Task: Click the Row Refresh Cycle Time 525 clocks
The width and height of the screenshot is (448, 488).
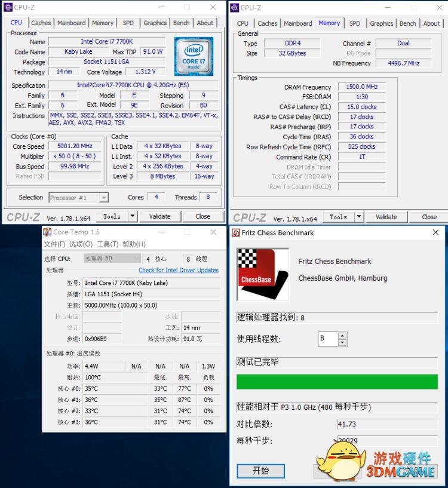Action: (362, 146)
